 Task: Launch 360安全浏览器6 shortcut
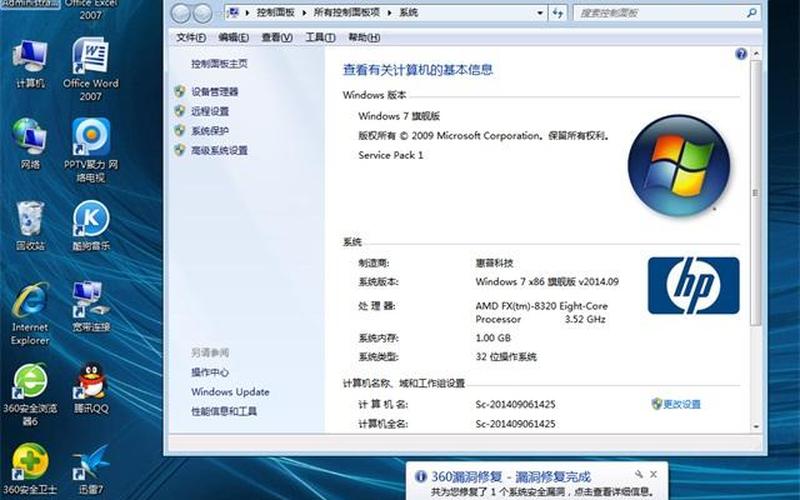coord(30,394)
